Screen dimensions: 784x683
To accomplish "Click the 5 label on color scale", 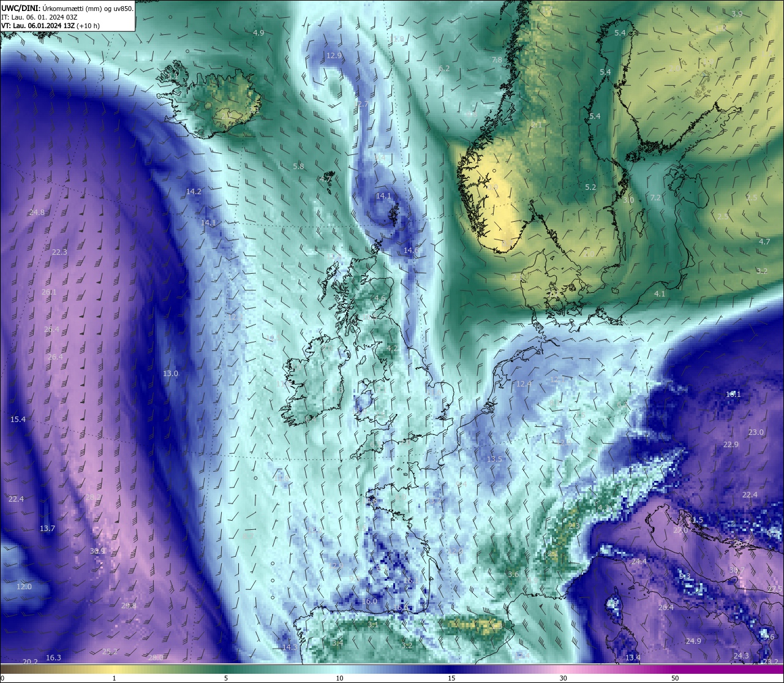I will (226, 678).
